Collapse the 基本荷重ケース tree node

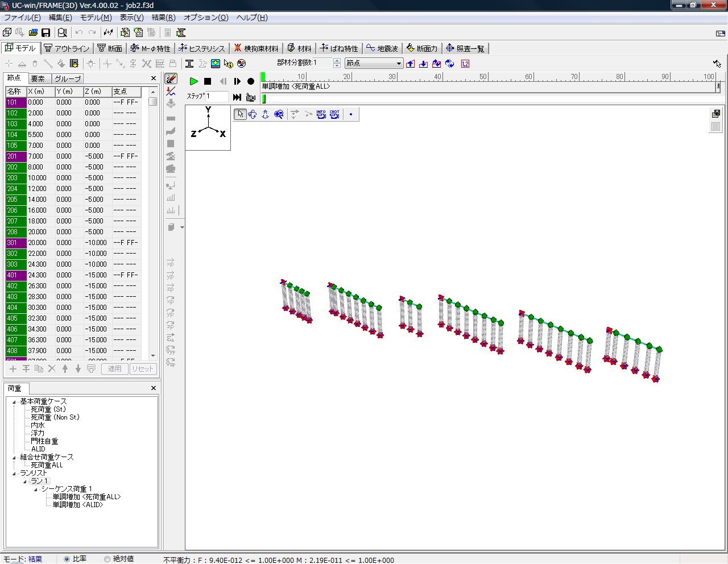[x=15, y=402]
